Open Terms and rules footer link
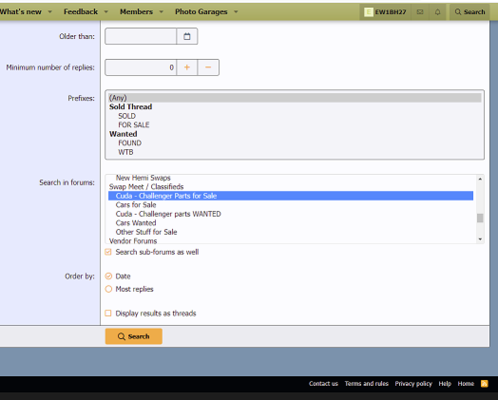This screenshot has width=498, height=400. (367, 384)
